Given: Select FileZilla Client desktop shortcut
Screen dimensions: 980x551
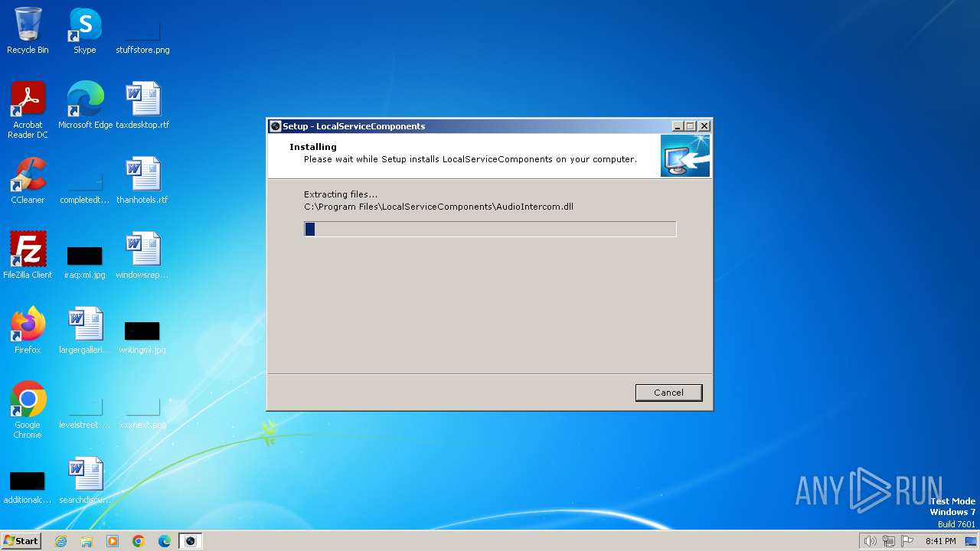Looking at the screenshot, I should click(x=28, y=256).
